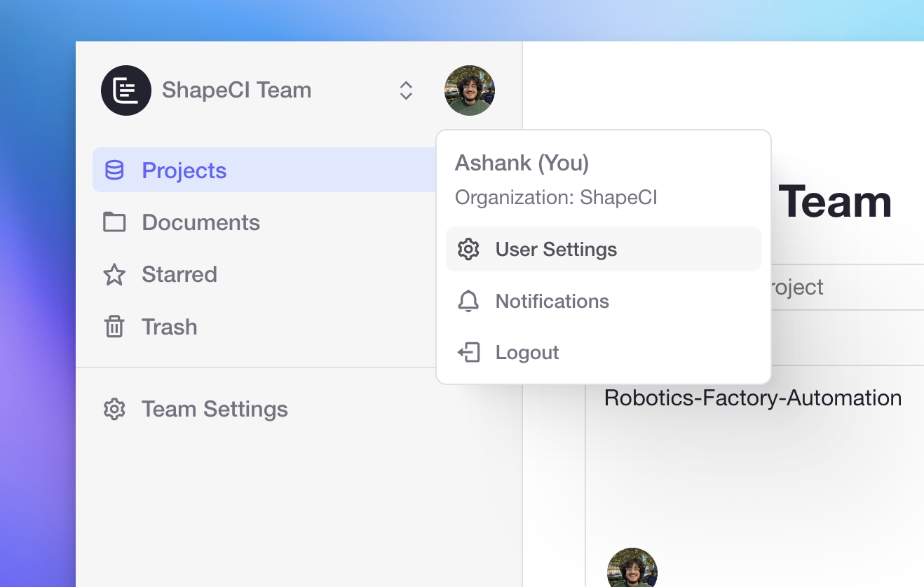Open Team Settings label in sidebar
This screenshot has width=924, height=587.
click(215, 409)
